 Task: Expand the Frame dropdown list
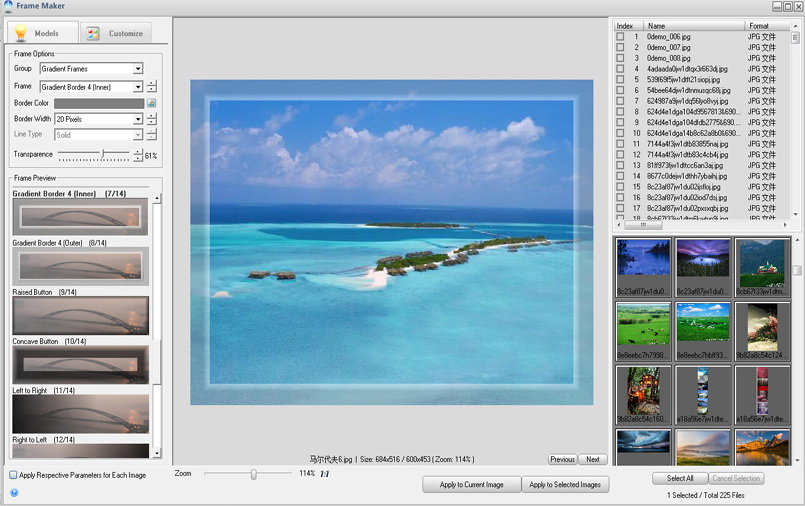click(138, 87)
